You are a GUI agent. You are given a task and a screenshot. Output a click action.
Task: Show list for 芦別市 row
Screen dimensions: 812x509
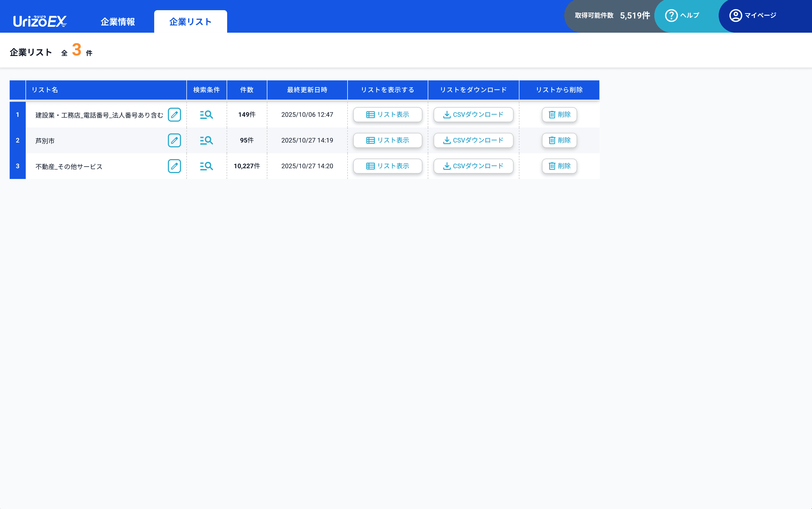click(x=387, y=140)
